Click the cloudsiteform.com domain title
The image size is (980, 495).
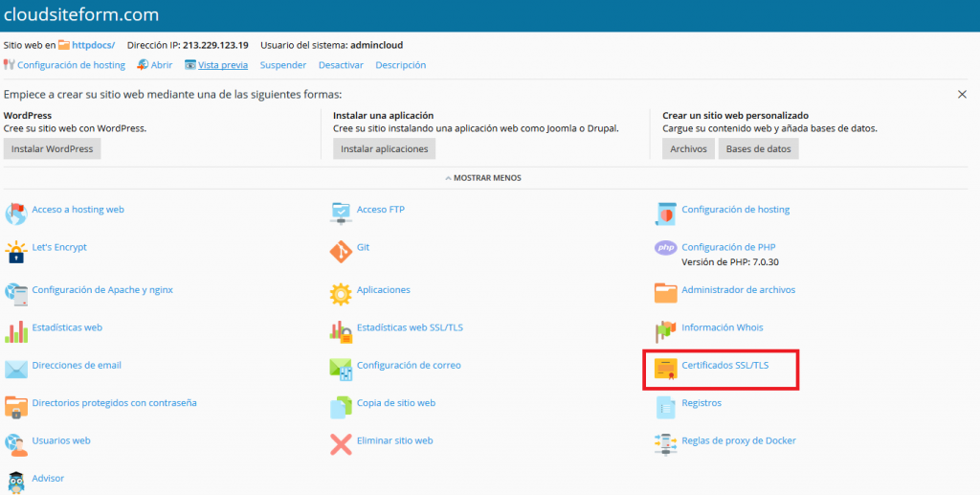[82, 15]
